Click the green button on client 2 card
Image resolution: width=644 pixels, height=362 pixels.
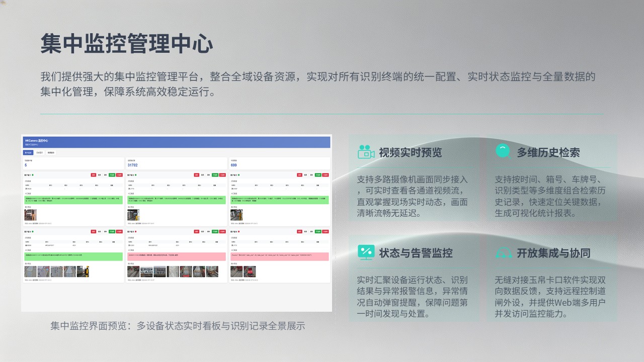point(215,175)
